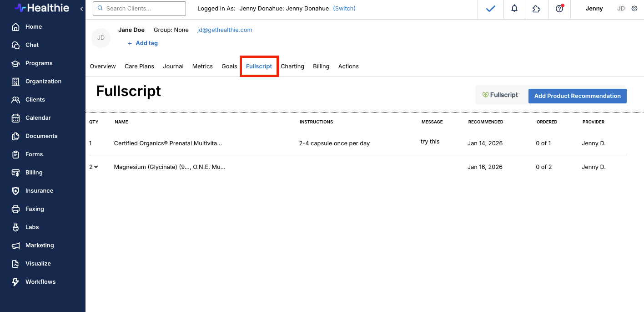Click the Home icon in sidebar
The image size is (644, 312).
pos(15,27)
